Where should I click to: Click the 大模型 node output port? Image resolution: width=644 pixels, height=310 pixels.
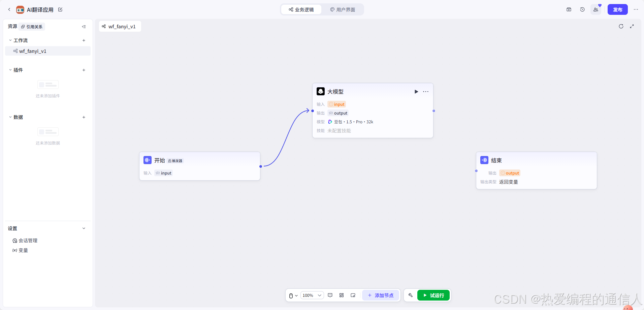coord(434,111)
